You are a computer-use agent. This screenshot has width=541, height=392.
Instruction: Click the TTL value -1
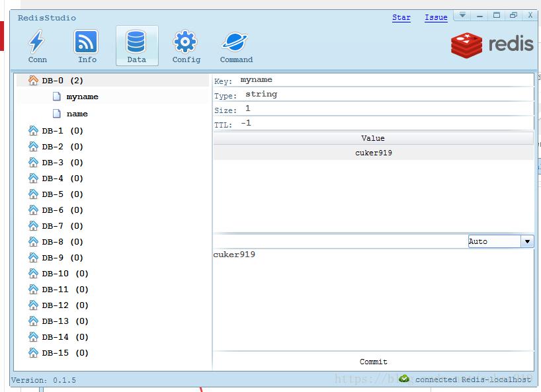[246, 123]
